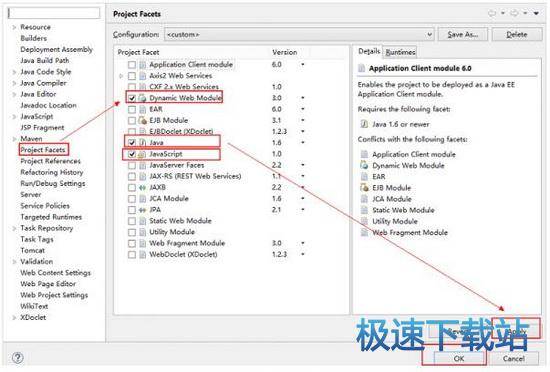
Task: Click the Delete configuration button
Action: (517, 35)
